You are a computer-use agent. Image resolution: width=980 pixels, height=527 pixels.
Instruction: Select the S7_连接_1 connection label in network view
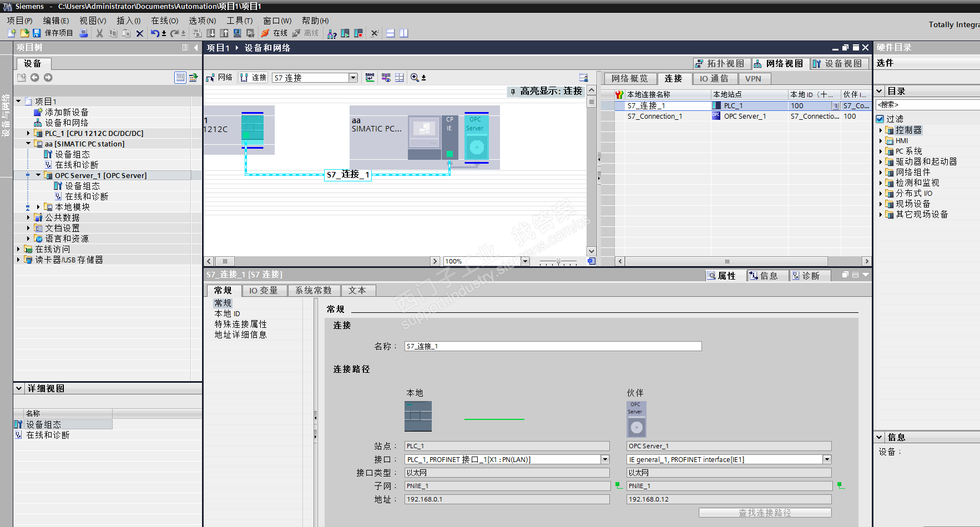[348, 175]
